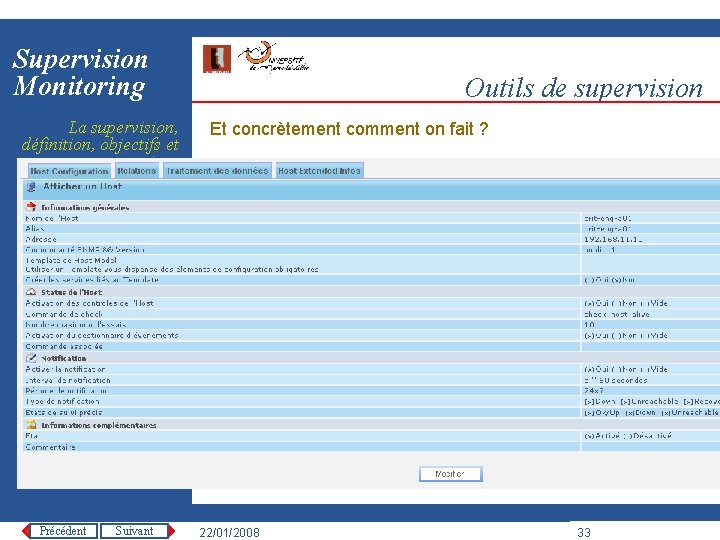
Task: Click the Supervision Monitoring sidebar title
Action: tap(80, 73)
